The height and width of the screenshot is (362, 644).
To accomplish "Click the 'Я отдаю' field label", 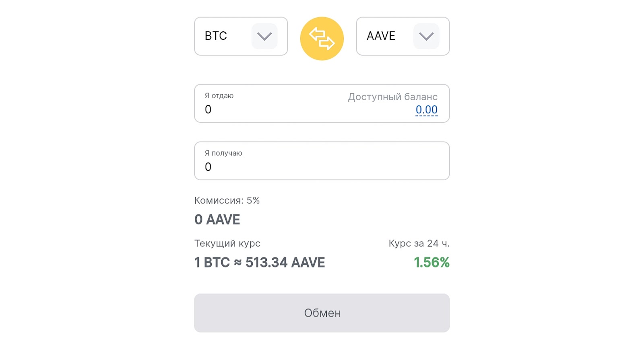I will pyautogui.click(x=219, y=96).
